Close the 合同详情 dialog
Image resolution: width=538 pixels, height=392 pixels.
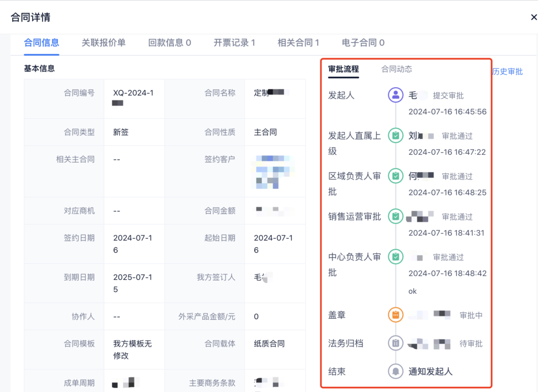click(534, 17)
